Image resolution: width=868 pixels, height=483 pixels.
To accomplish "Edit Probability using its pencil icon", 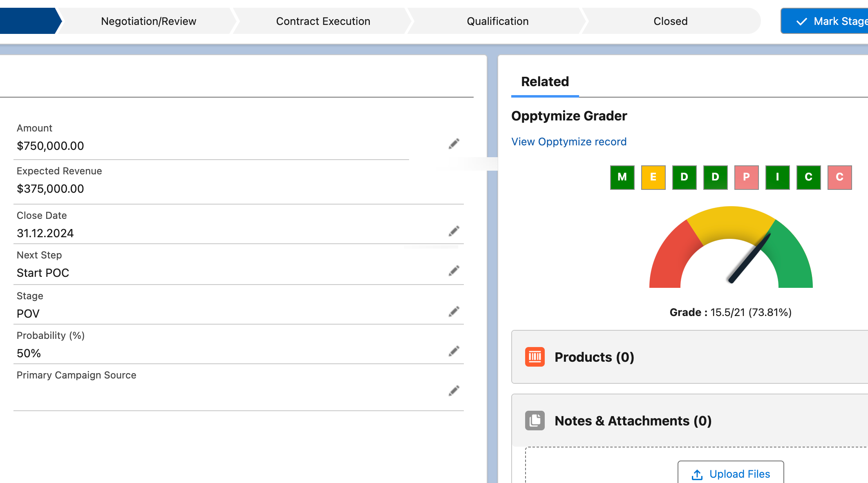I will click(x=454, y=351).
